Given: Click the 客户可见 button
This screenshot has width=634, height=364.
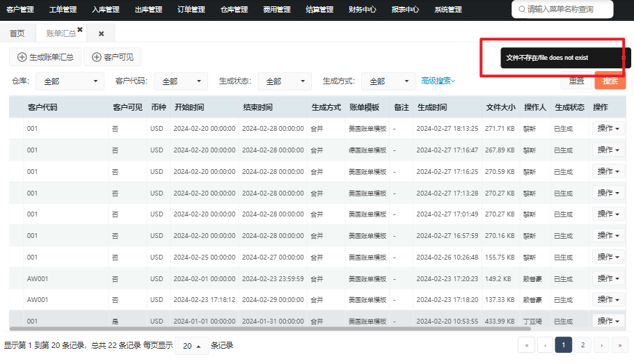Looking at the screenshot, I should 113,57.
